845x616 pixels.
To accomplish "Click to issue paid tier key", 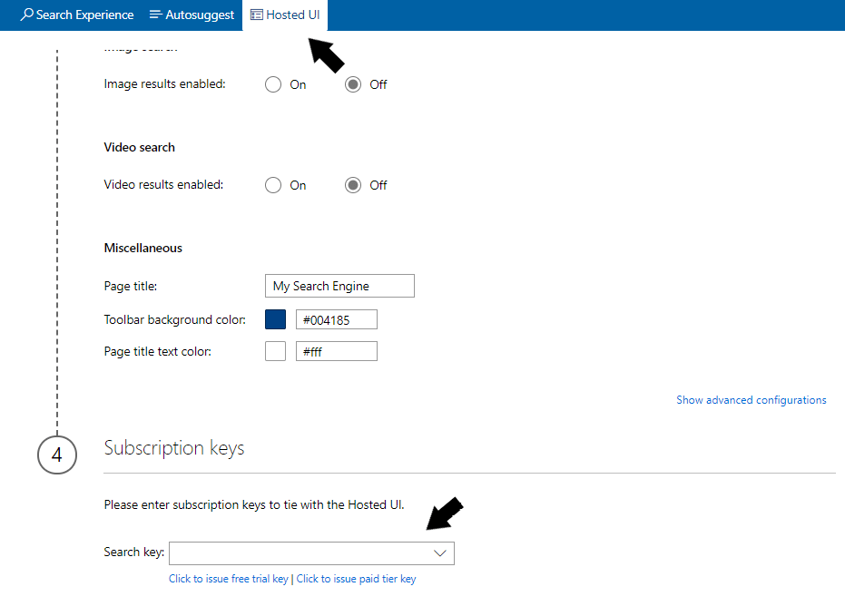I will [x=356, y=579].
